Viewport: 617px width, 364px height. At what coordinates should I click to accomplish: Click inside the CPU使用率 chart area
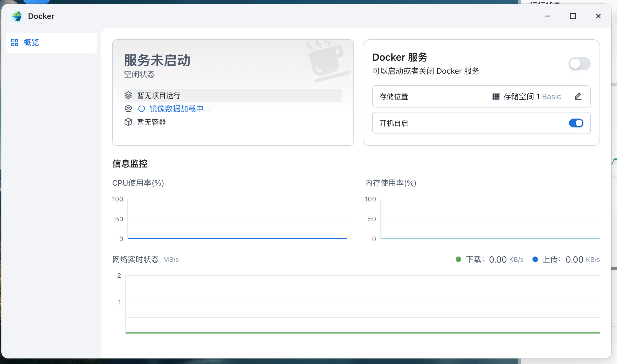[237, 219]
